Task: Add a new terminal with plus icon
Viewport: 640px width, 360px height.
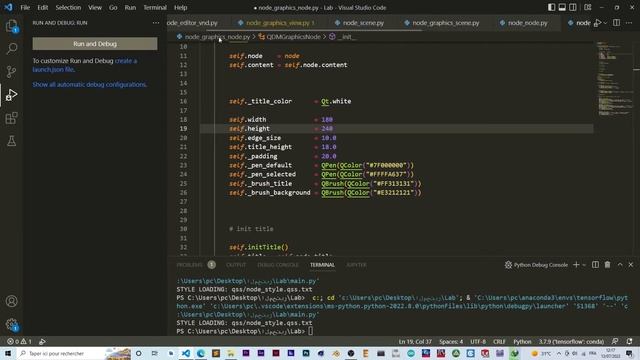Action: (576, 265)
